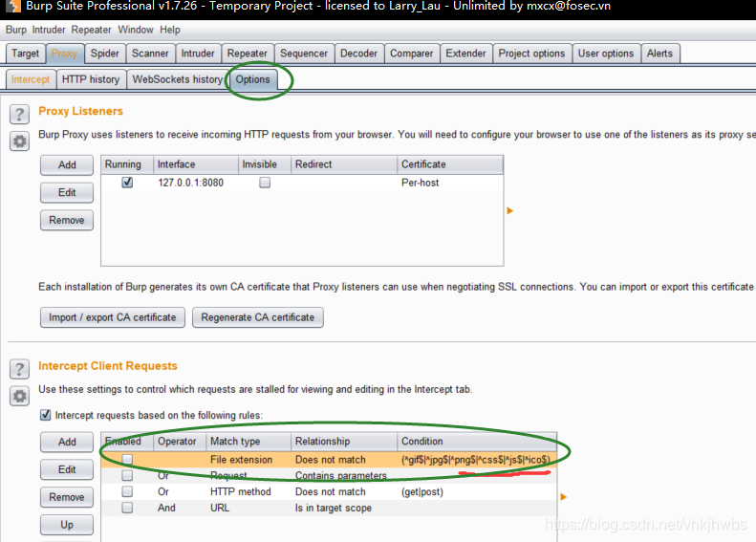
Task: Click Edit button for intercept rules
Action: coord(67,469)
